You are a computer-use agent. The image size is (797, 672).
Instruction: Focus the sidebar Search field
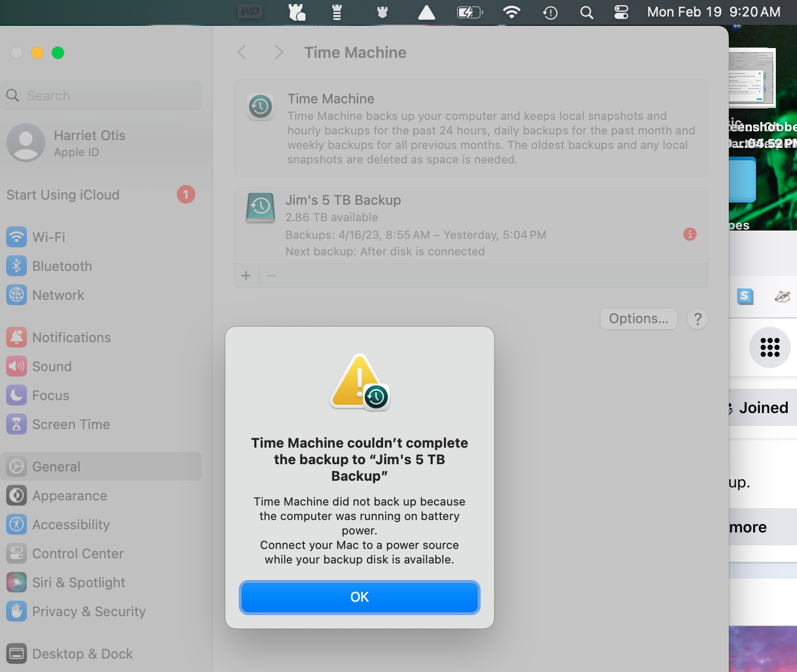click(101, 95)
